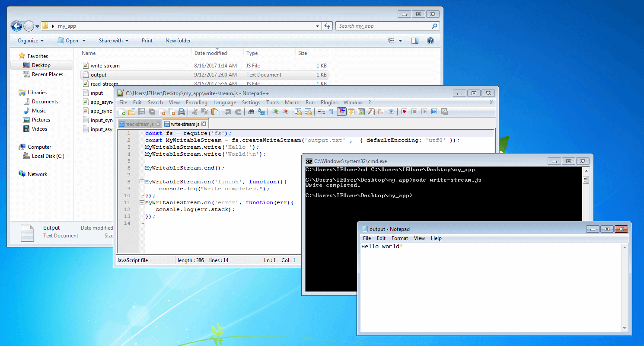Expand the Share with dropdown
The image size is (644, 346).
(113, 41)
